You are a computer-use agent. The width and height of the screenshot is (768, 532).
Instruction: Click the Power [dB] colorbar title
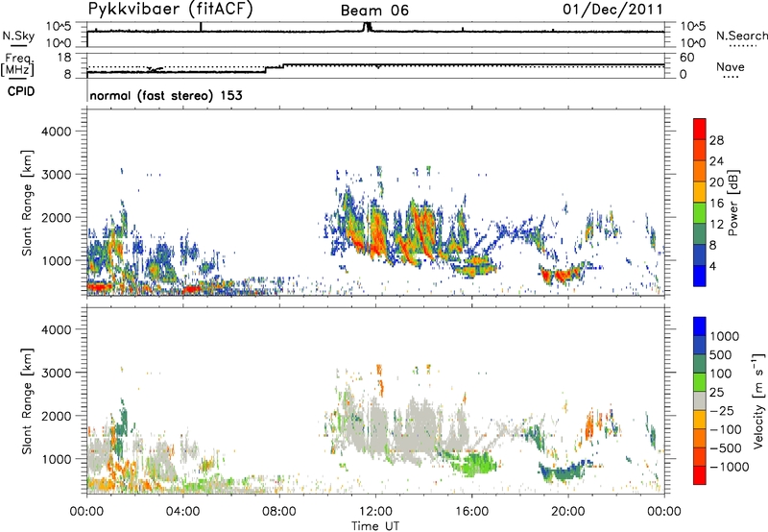click(x=732, y=203)
